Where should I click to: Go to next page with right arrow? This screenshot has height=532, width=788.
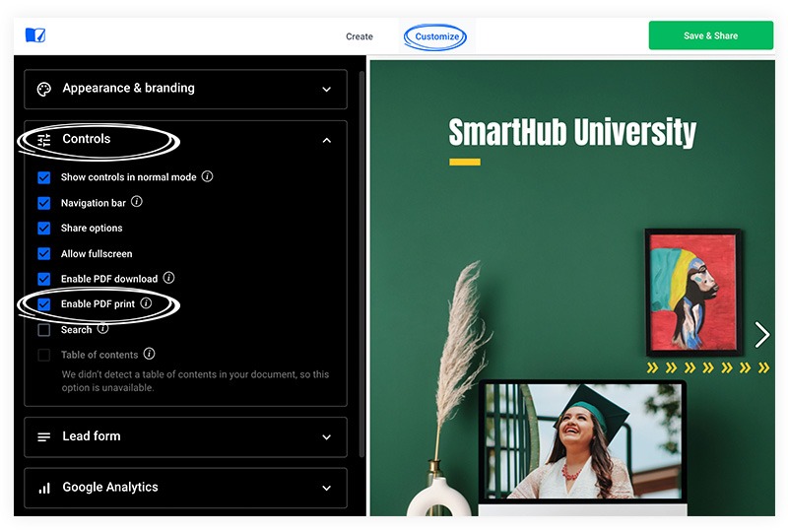pyautogui.click(x=761, y=335)
